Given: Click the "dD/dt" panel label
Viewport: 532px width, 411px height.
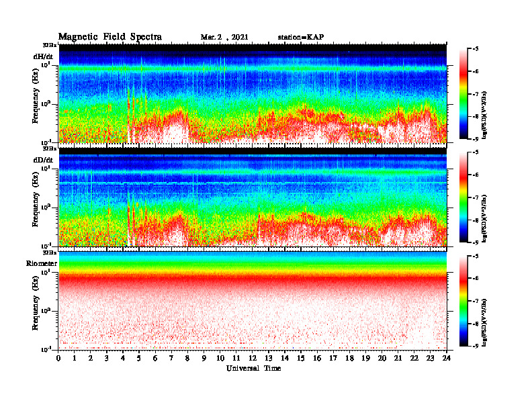Looking at the screenshot, I should click(x=43, y=160).
